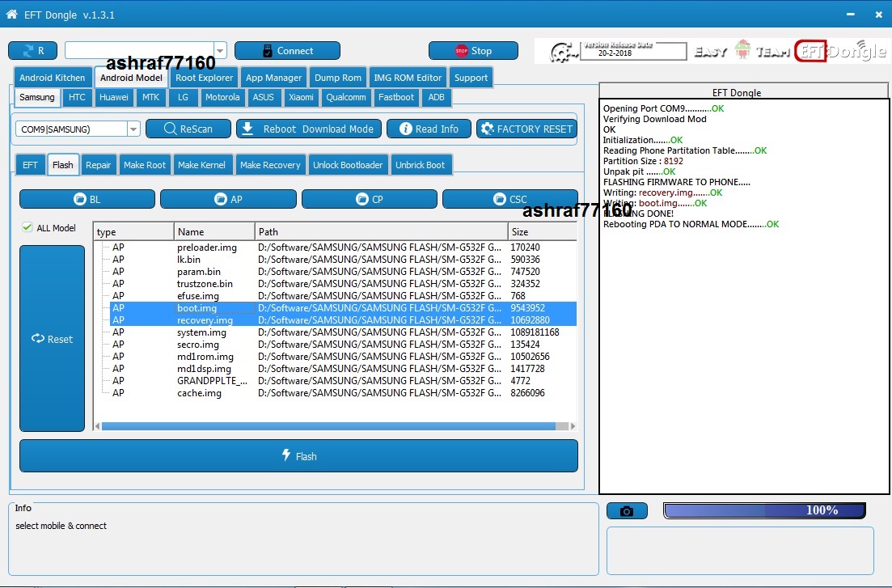Toggle ALL Model checkbox
The height and width of the screenshot is (588, 892).
tap(27, 228)
